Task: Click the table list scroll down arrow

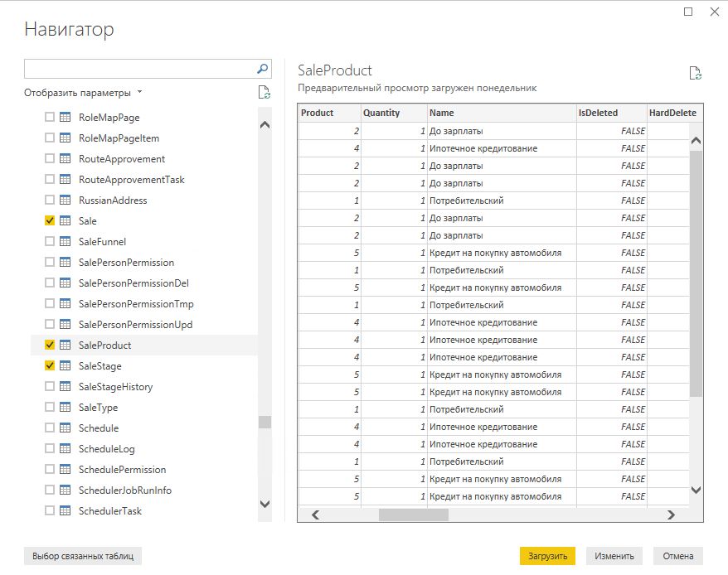Action: (x=265, y=504)
